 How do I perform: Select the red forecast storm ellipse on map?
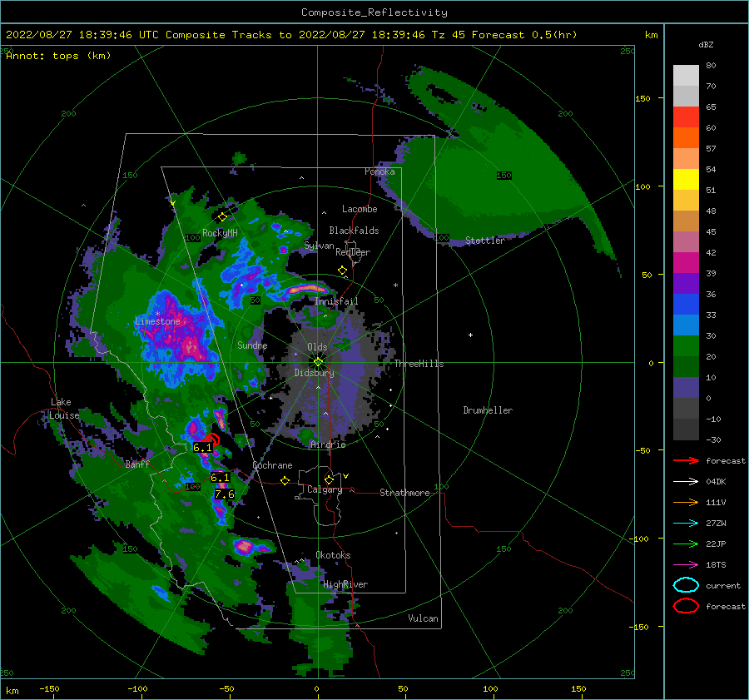(211, 439)
